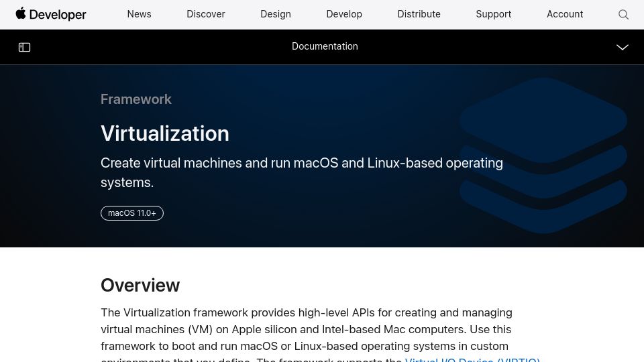
Task: Click the macOS 11.0+ availability badge
Action: (x=132, y=213)
